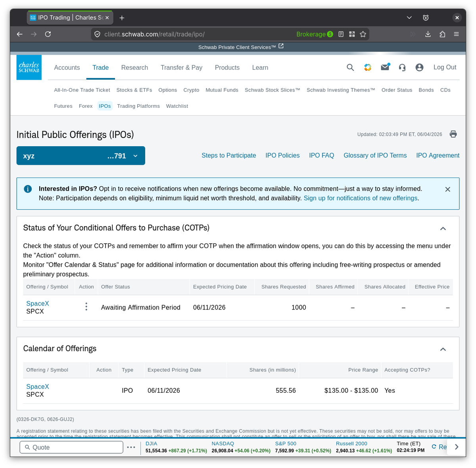Open the browser downloads icon
Screen dimensions: 476x468
click(428, 34)
